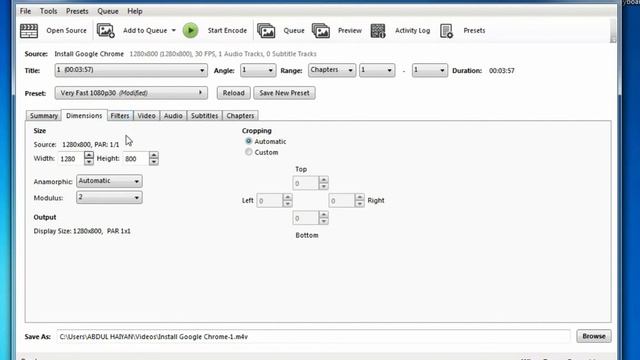Click the Browse button
The width and height of the screenshot is (640, 360).
tap(594, 336)
